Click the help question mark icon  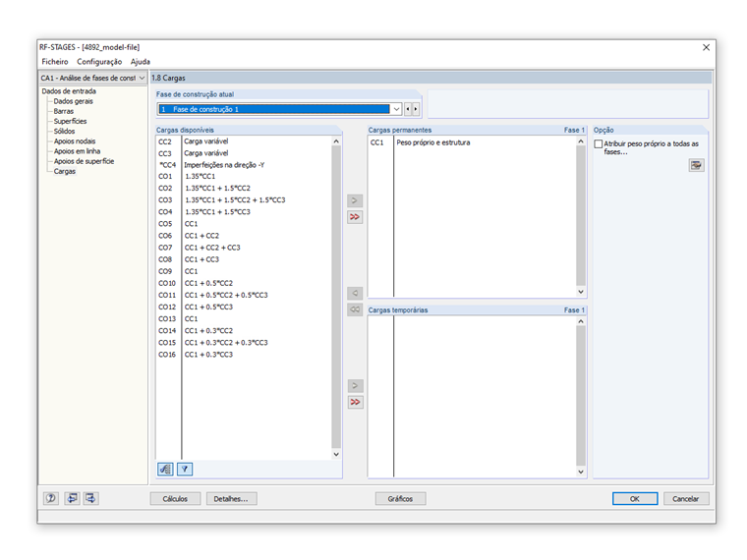tap(51, 498)
